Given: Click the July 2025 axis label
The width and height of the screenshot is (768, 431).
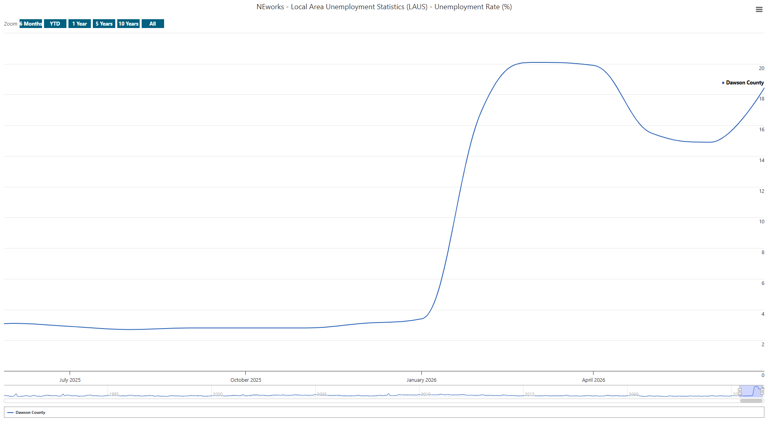Looking at the screenshot, I should pos(70,380).
